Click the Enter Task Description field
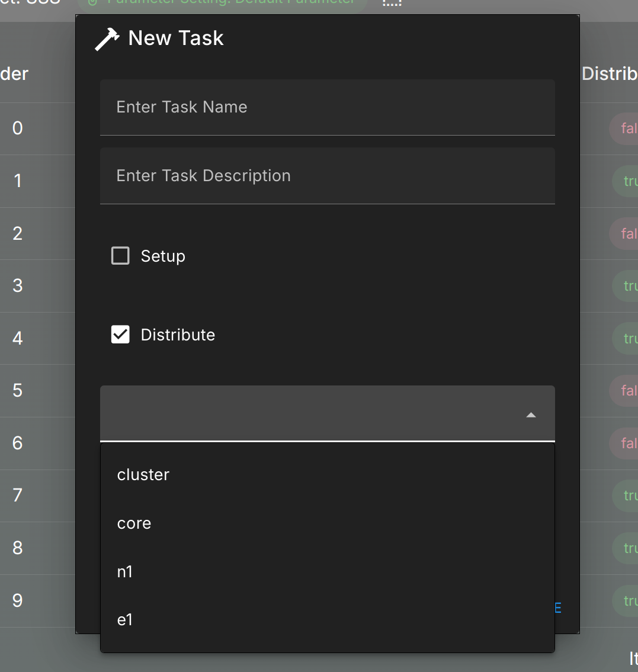638x672 pixels. 328,176
